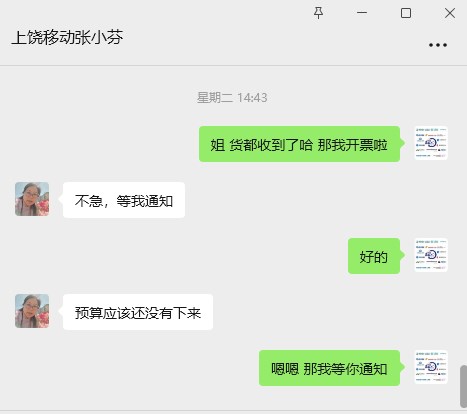
Task: Select the message 预算应该还没有下来
Action: coord(138,312)
